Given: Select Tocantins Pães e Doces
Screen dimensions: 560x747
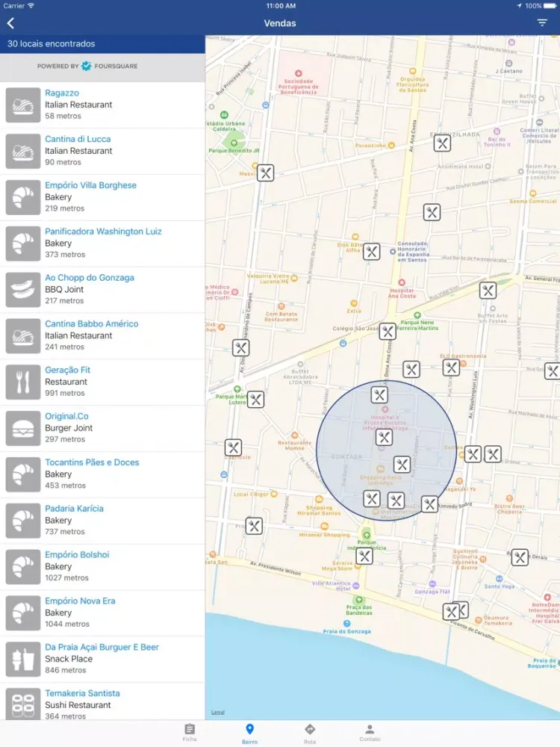Looking at the screenshot, I should (102, 474).
